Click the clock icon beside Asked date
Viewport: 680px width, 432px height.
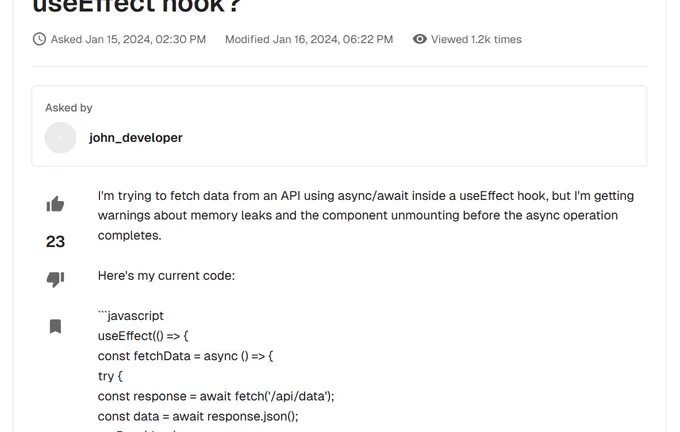(x=39, y=39)
